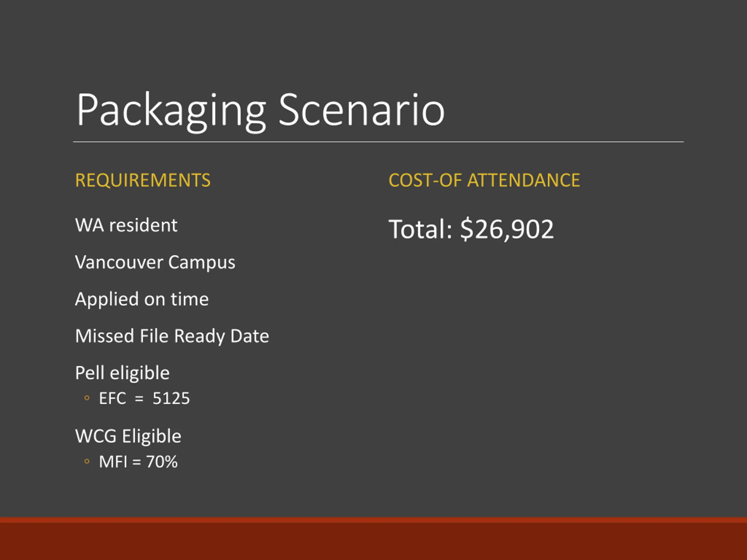The image size is (747, 560).
Task: Click the Missed File Ready Date text
Action: pyautogui.click(x=172, y=337)
